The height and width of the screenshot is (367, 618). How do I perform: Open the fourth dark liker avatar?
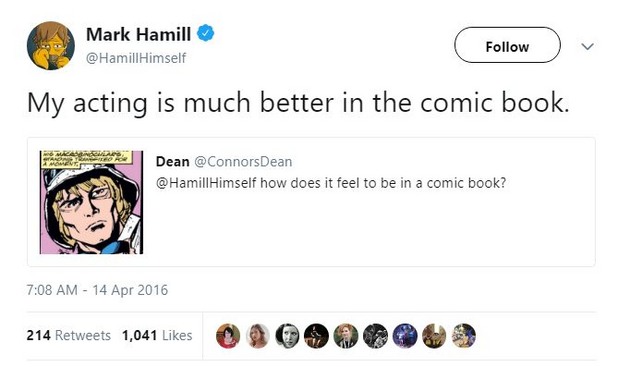(x=316, y=335)
